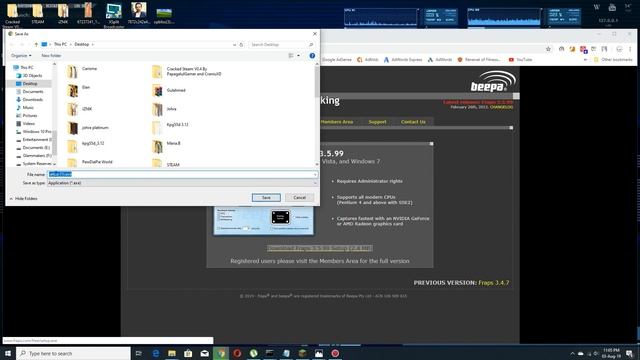Click the Chrome profile avatar icon

click(619, 49)
